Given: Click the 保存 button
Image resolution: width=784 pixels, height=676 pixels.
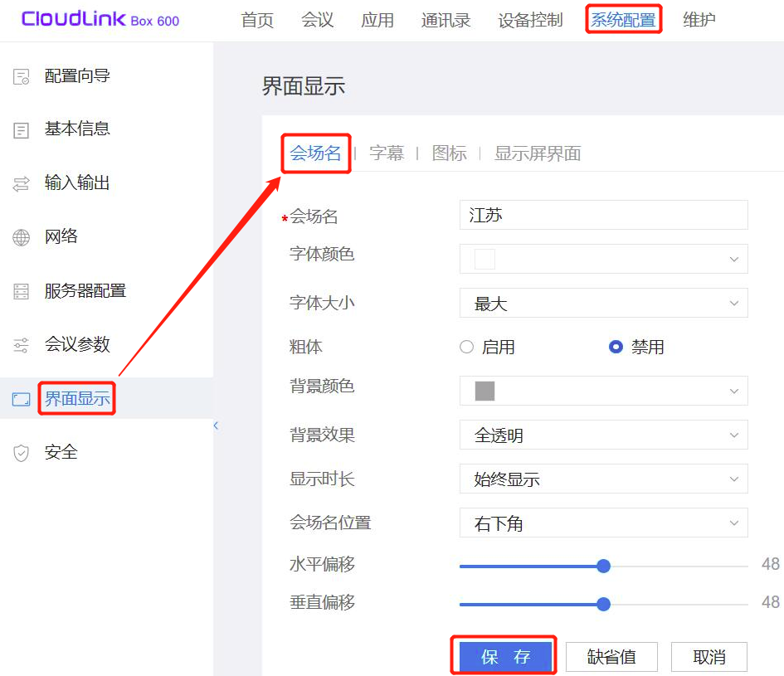Looking at the screenshot, I should [x=505, y=656].
